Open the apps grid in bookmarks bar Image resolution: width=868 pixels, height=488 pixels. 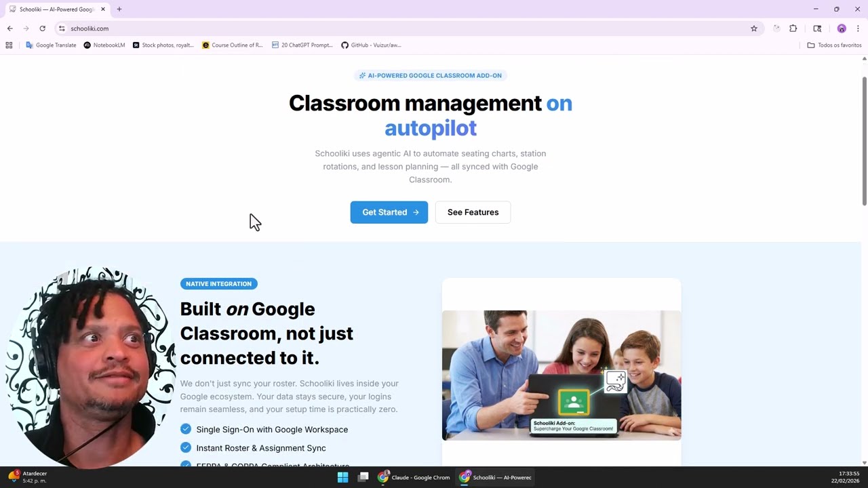click(x=9, y=45)
